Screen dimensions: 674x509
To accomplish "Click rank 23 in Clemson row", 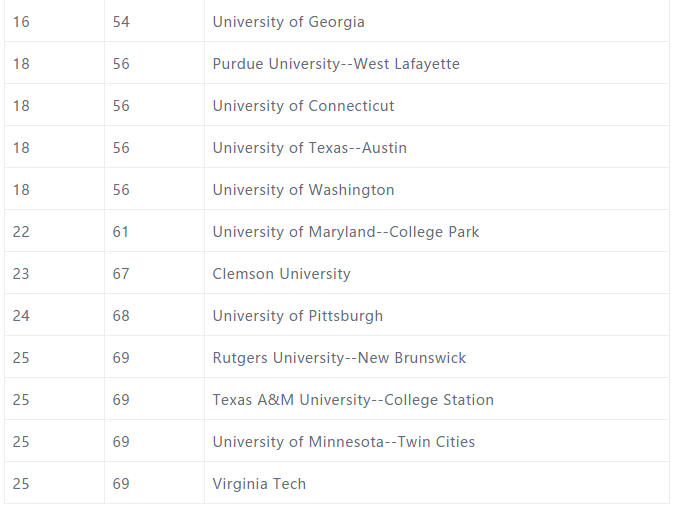I will point(21,273).
